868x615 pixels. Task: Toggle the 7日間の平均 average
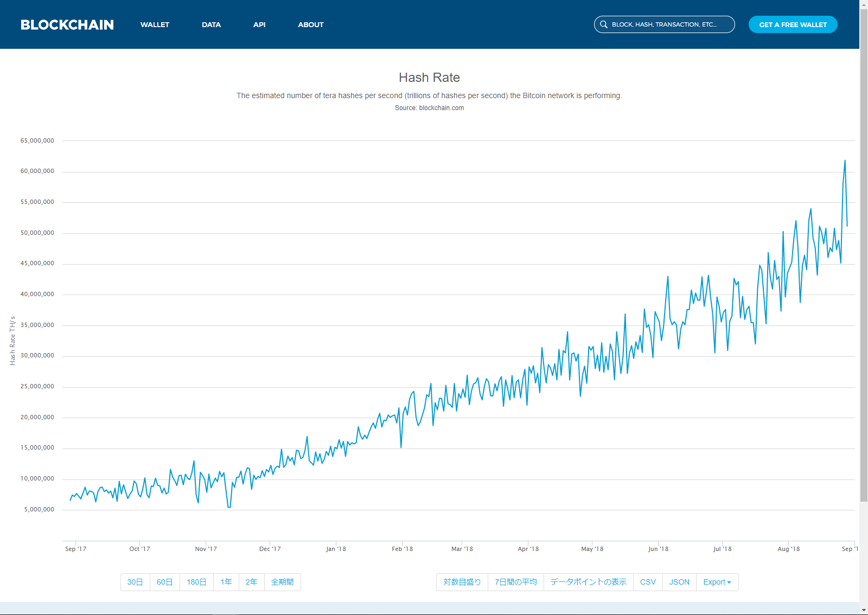tap(515, 582)
